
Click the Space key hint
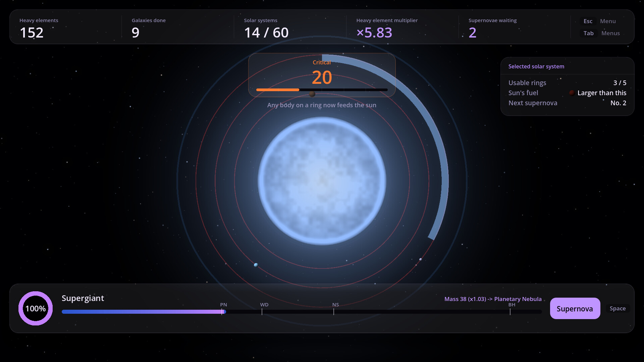click(x=618, y=308)
